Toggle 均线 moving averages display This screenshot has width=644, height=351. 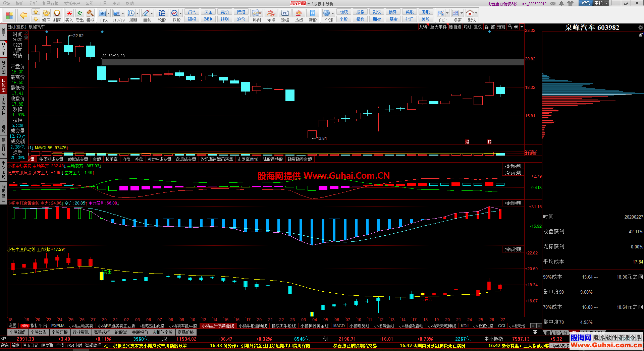pos(468,27)
